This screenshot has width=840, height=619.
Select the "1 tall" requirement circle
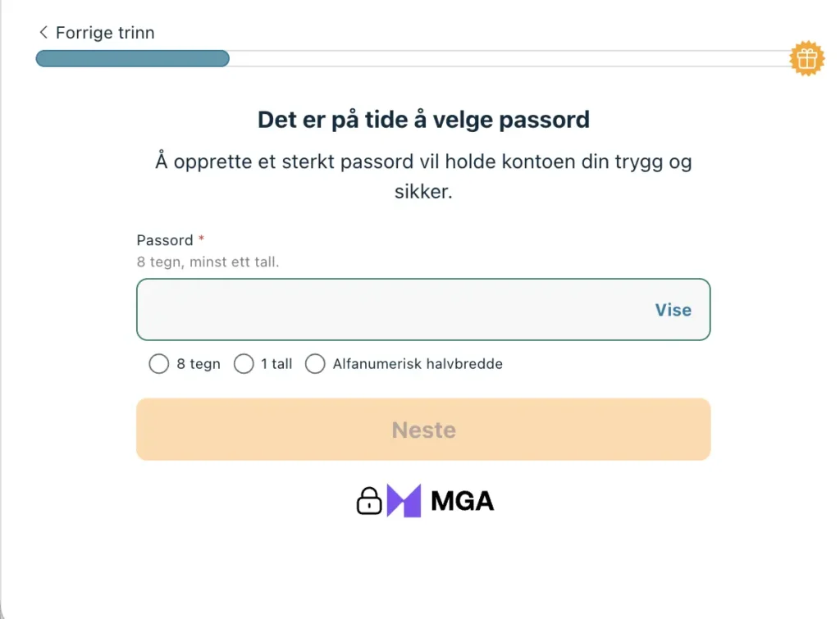244,364
